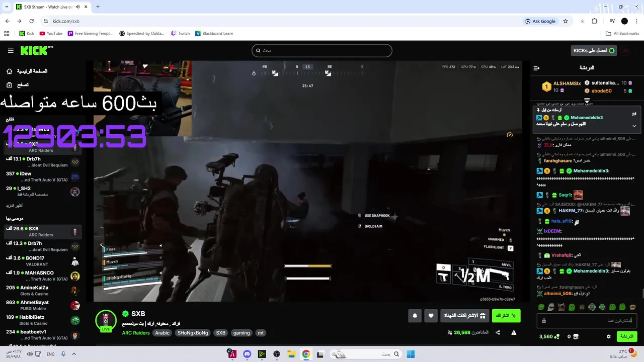Click the share stream icon
Viewport: 644px width, 362px height.
[x=498, y=332]
